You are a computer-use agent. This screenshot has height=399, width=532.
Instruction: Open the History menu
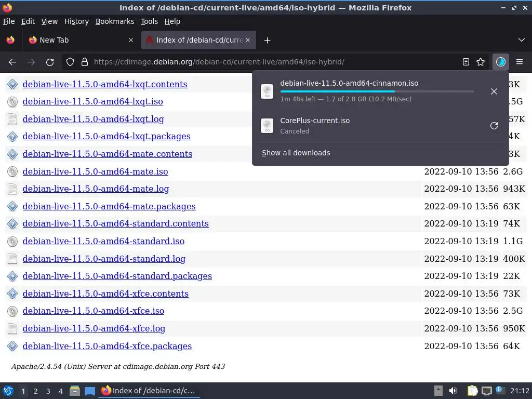[77, 21]
